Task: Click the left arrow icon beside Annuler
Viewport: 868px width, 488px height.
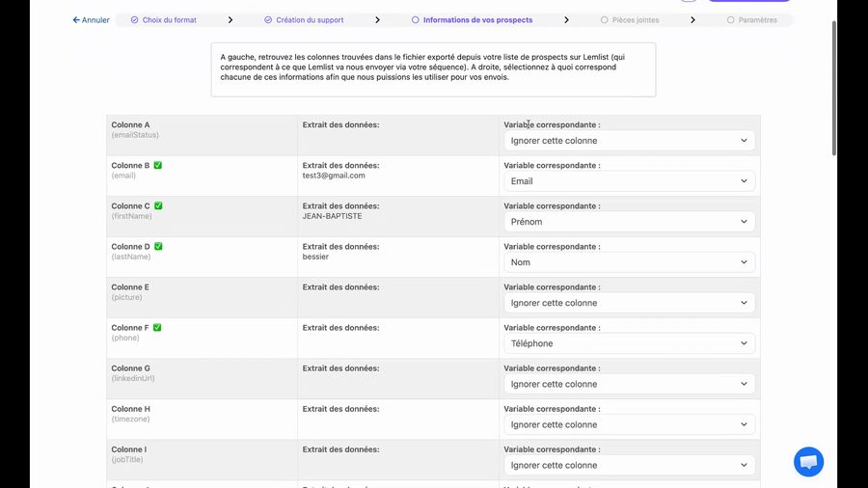Action: pos(76,20)
